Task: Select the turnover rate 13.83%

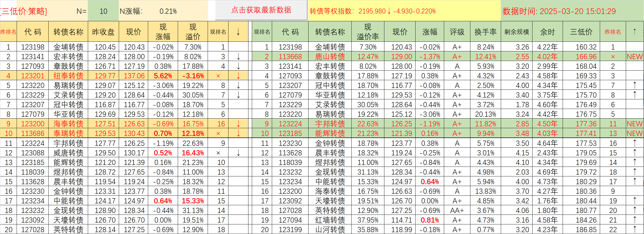Action: 485,191
